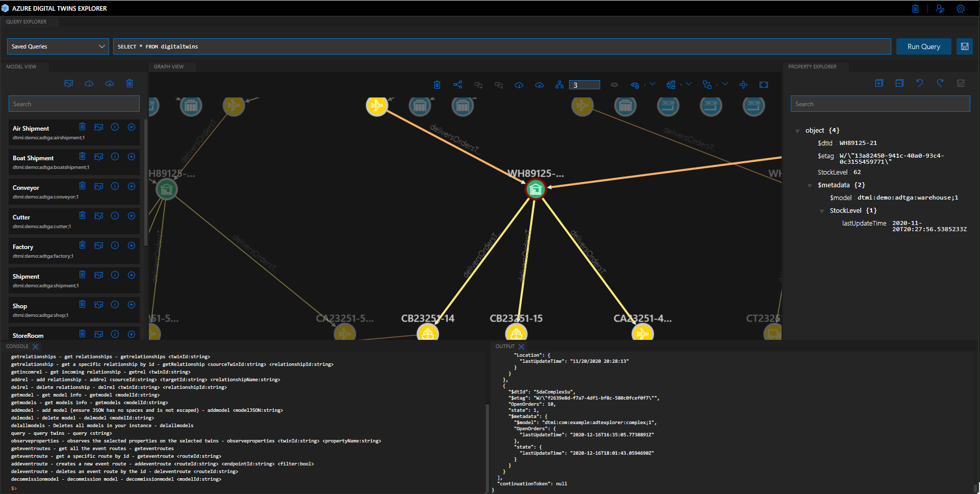Delete the Boat Shipment model
Image resolution: width=980 pixels, height=494 pixels.
point(82,156)
